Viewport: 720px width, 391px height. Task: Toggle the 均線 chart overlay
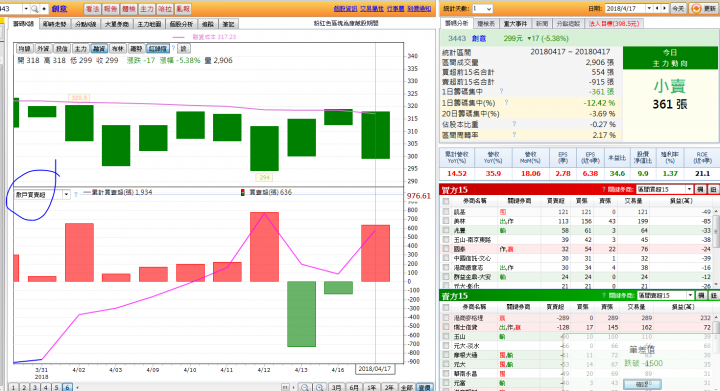24,49
